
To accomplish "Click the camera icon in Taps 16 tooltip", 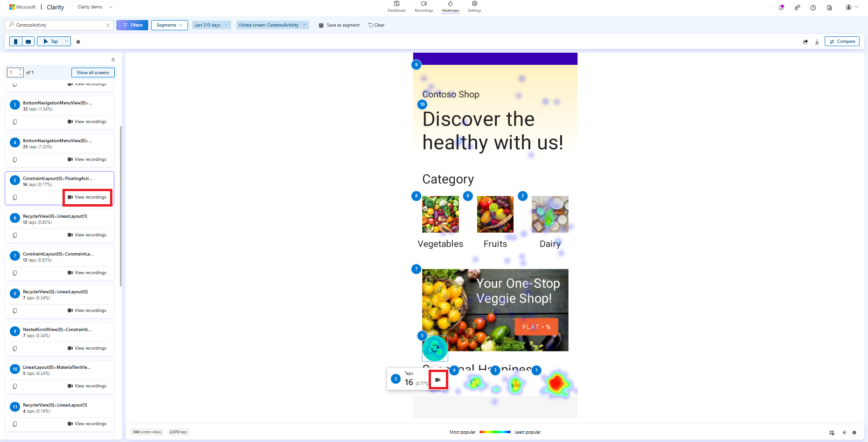I will point(438,380).
